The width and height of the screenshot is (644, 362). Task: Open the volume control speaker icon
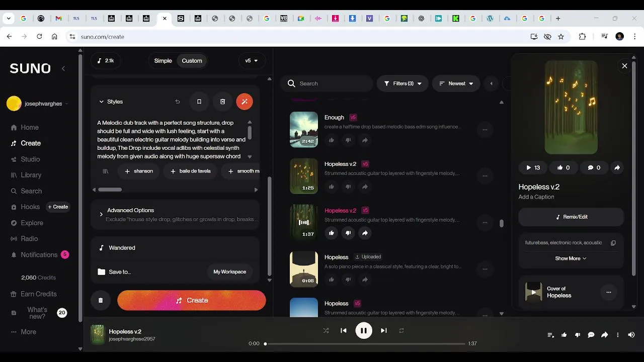click(x=631, y=335)
